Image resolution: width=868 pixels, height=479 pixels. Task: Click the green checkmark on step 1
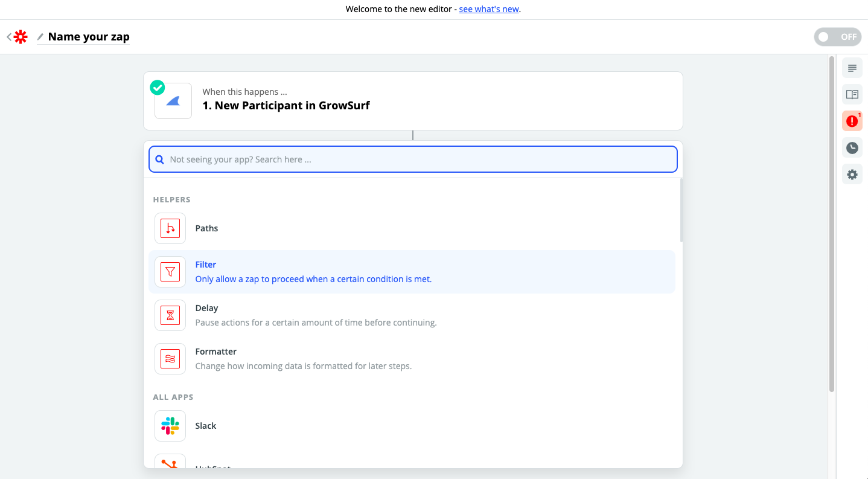158,88
